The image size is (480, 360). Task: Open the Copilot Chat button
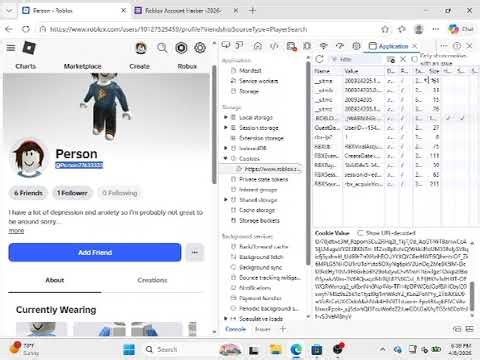[x=461, y=29]
